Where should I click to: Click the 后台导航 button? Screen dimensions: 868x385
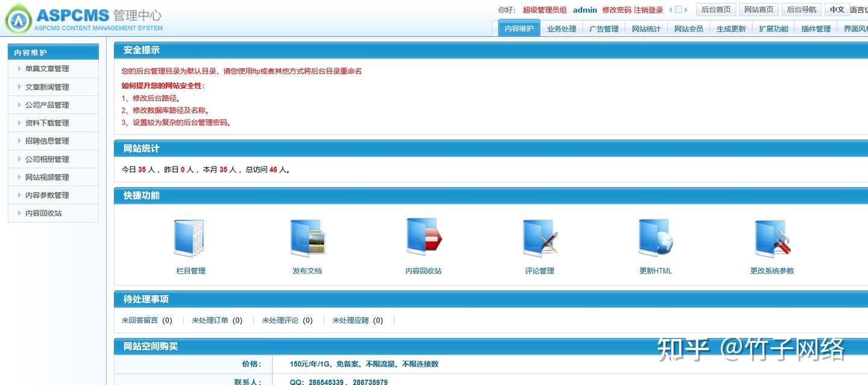(x=802, y=10)
